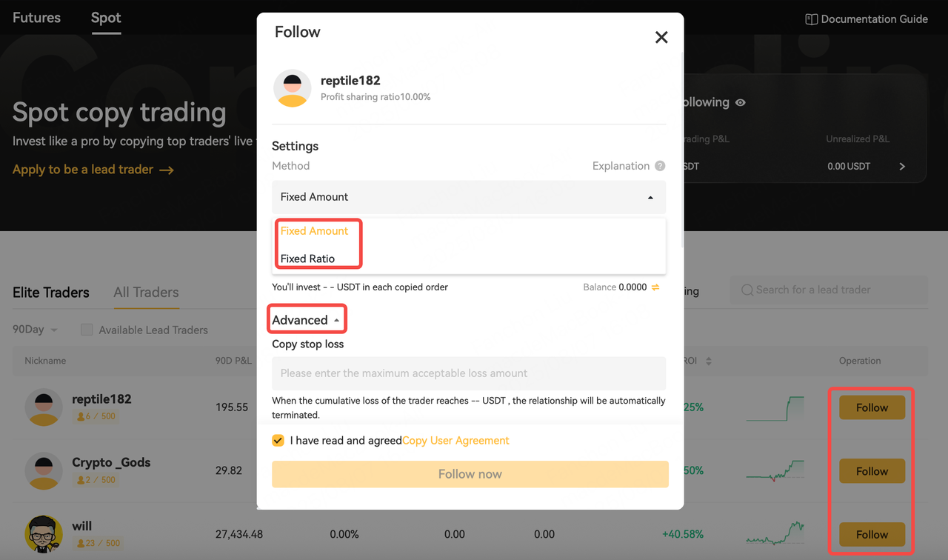Toggle the Following eye visibility icon
Viewport: 948px width, 560px height.
pyautogui.click(x=740, y=103)
